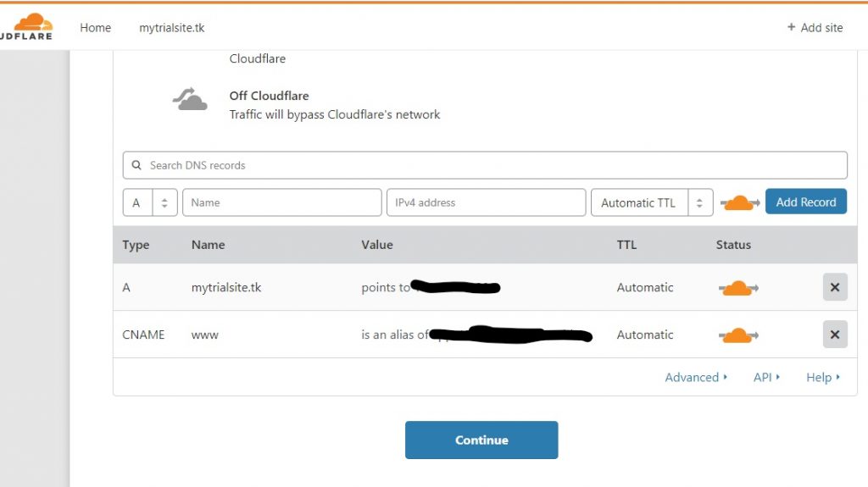Click the Value column header
The width and height of the screenshot is (868, 487).
coord(377,245)
